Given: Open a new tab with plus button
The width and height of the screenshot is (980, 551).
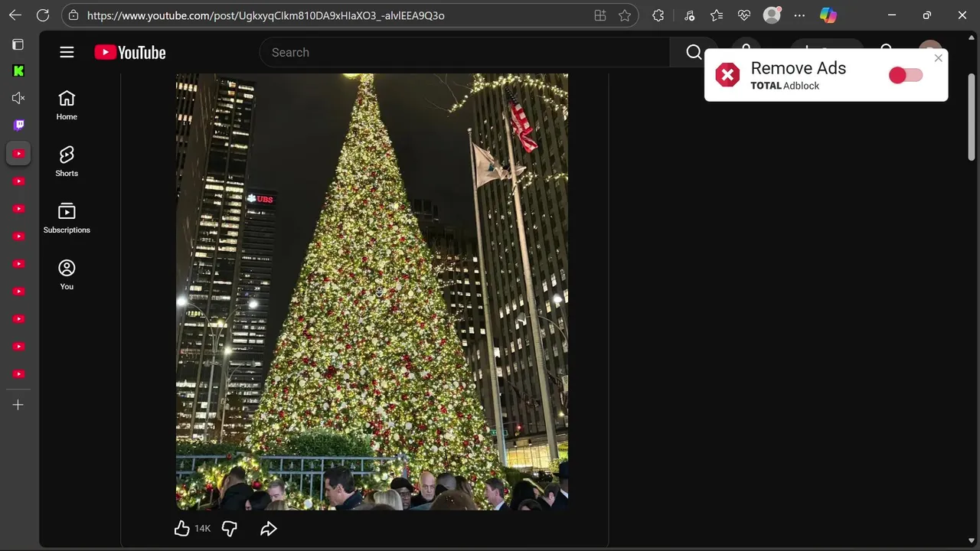Looking at the screenshot, I should [18, 405].
